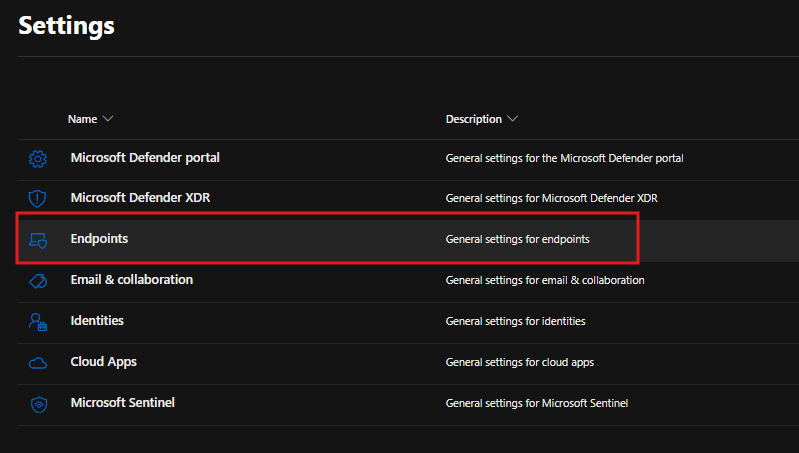
Task: Click the Microsoft Sentinel shield icon
Action: point(39,405)
